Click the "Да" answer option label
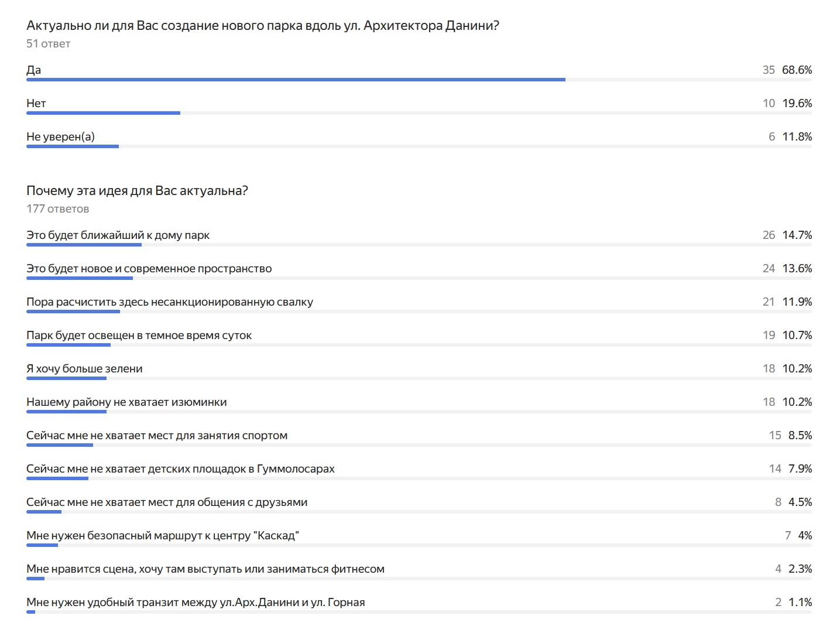Image resolution: width=840 pixels, height=626 pixels. pyautogui.click(x=34, y=70)
